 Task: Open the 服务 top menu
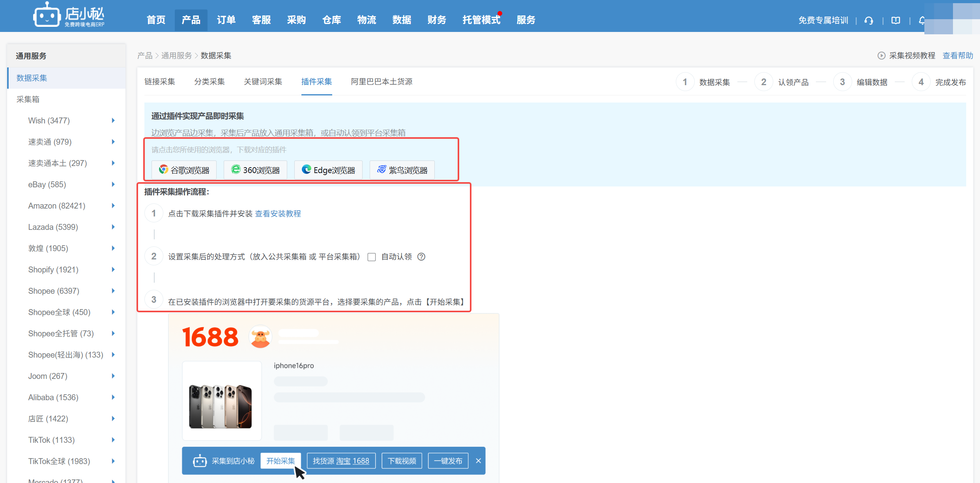tap(526, 20)
